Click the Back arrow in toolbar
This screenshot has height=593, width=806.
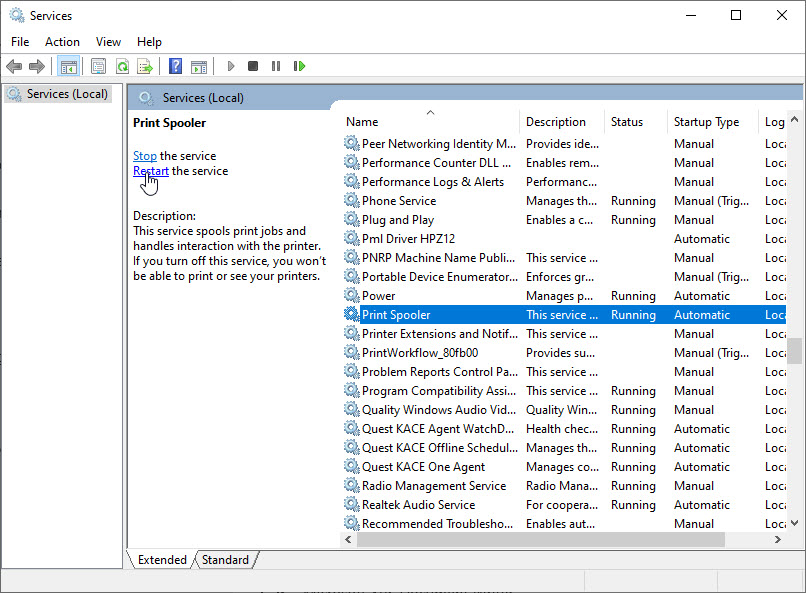(14, 66)
